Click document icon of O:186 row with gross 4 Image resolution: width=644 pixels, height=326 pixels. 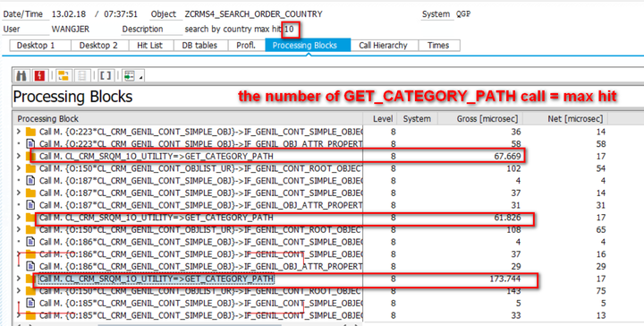click(30, 242)
